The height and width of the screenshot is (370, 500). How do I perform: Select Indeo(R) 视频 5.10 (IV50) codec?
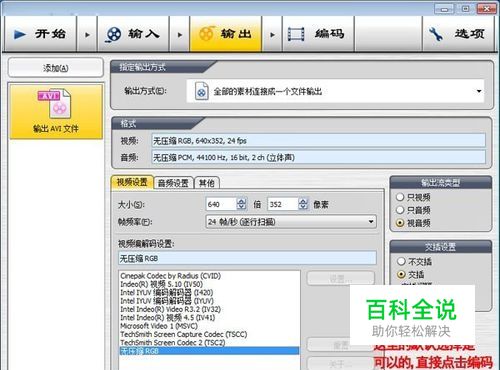tap(209, 284)
